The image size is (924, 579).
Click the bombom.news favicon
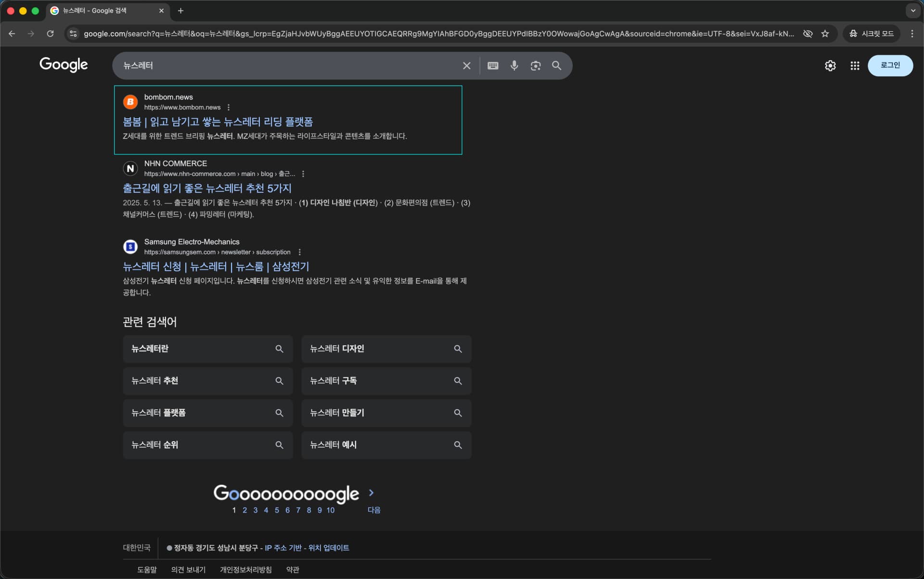pos(130,102)
